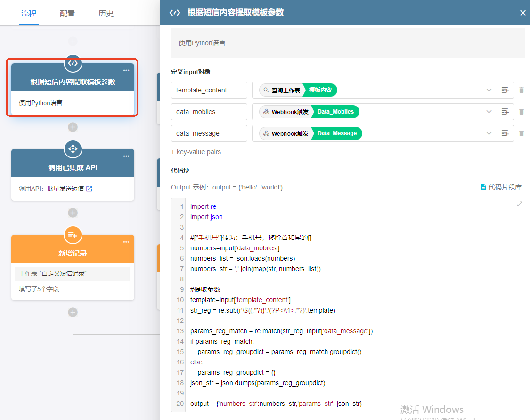Open the three-dot menu on 新增记录 node

(126, 242)
